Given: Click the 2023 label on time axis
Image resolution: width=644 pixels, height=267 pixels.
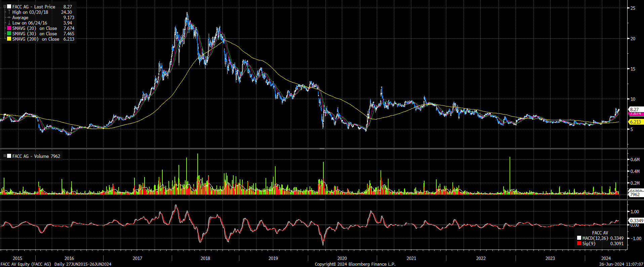Looking at the screenshot, I should click(550, 258).
